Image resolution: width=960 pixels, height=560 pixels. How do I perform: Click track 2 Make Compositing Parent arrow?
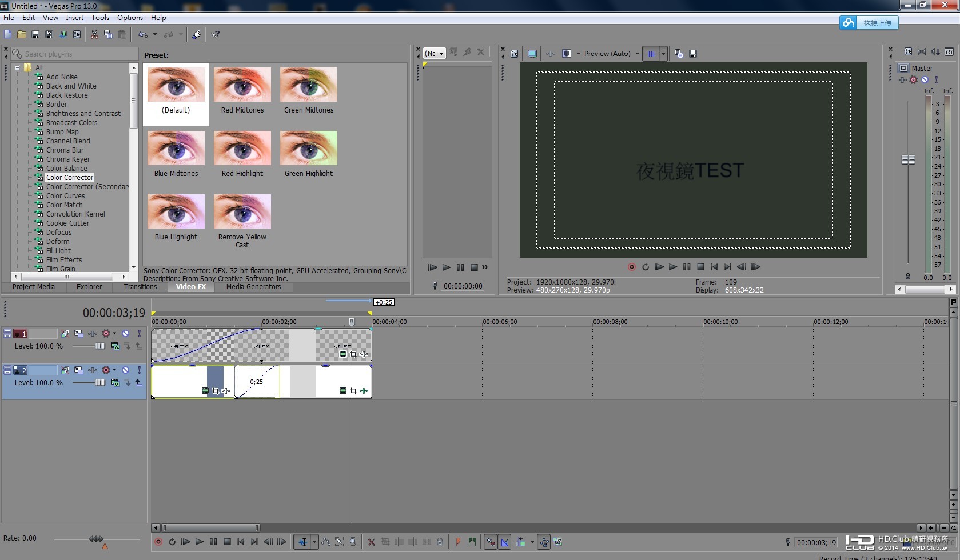click(138, 382)
